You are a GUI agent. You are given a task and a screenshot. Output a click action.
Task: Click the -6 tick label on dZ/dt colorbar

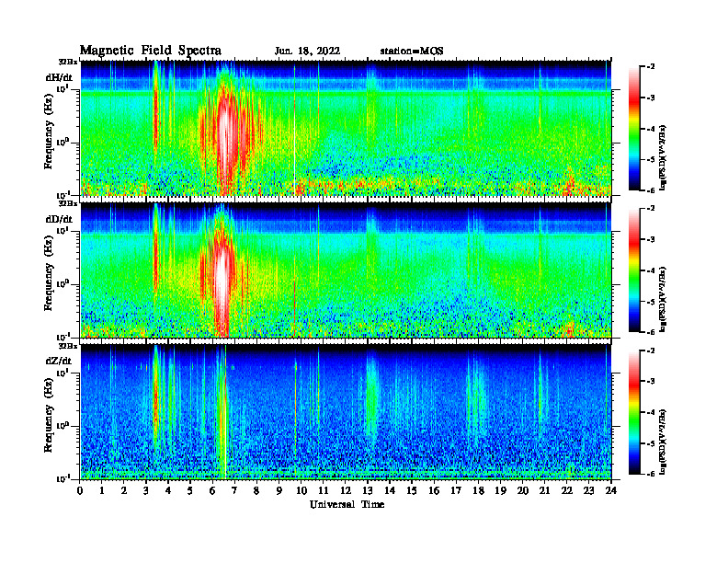click(x=651, y=475)
